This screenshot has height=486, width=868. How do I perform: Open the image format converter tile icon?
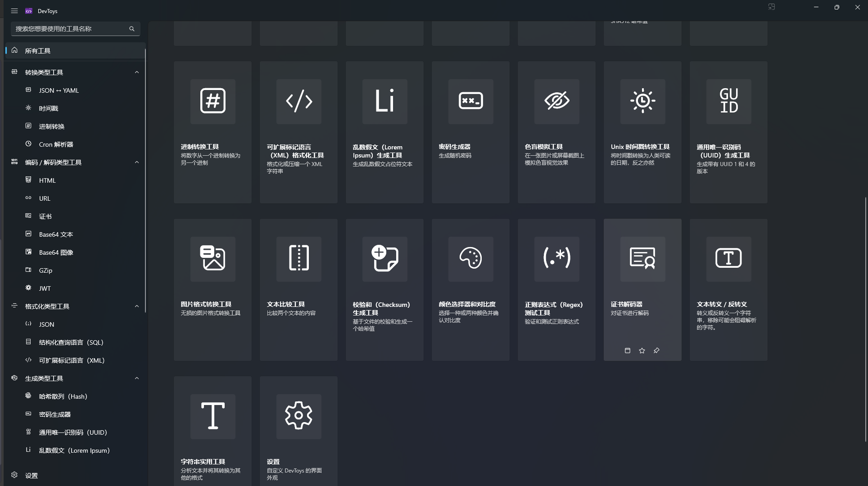click(212, 259)
